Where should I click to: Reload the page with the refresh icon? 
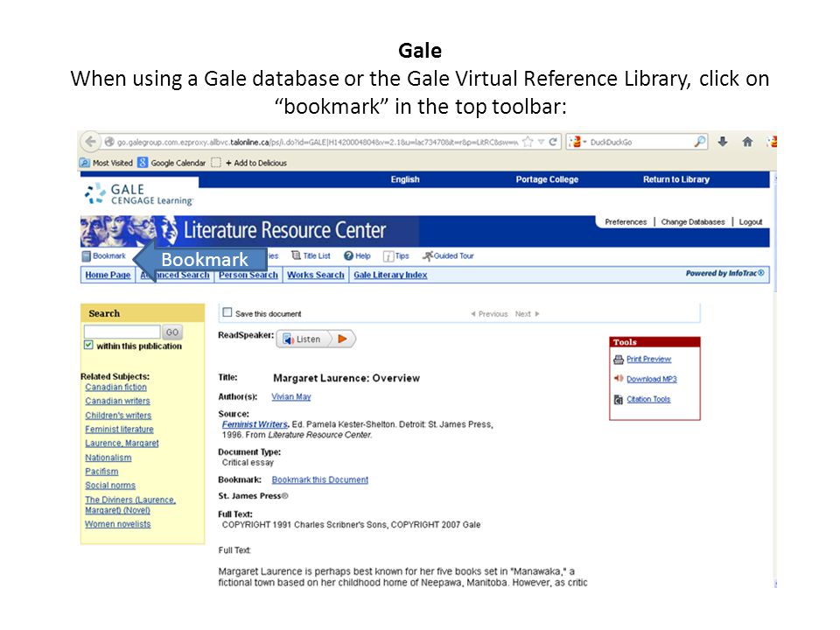(x=553, y=142)
